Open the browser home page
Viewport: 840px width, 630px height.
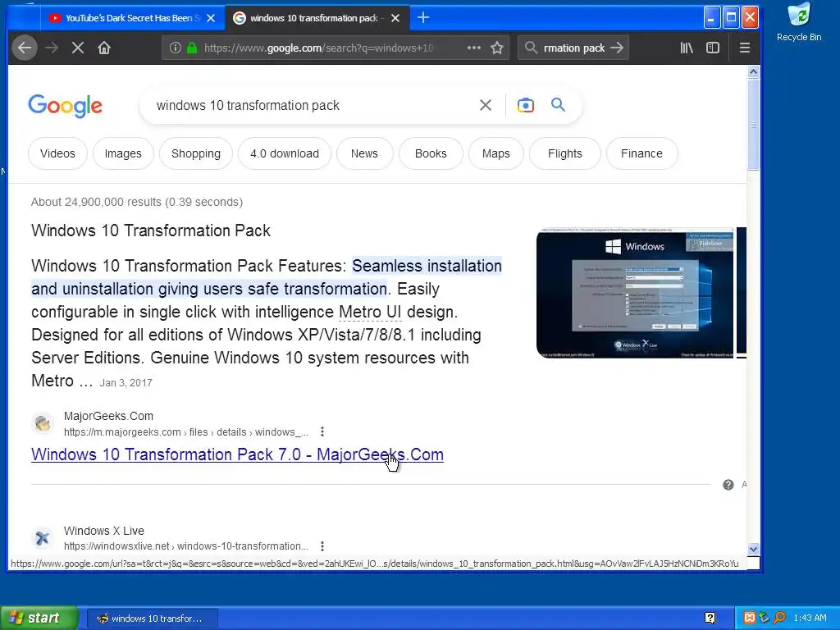tap(104, 48)
